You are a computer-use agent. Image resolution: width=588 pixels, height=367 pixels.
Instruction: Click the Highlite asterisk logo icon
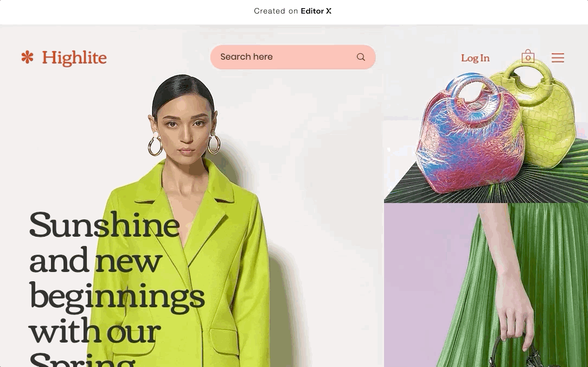point(27,58)
